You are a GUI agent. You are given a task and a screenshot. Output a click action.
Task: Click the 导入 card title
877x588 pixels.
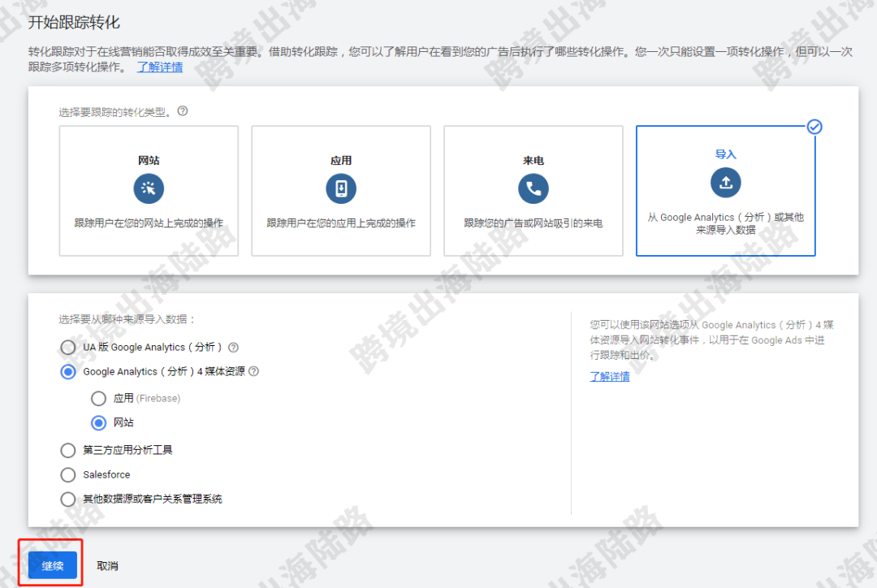pyautogui.click(x=725, y=154)
